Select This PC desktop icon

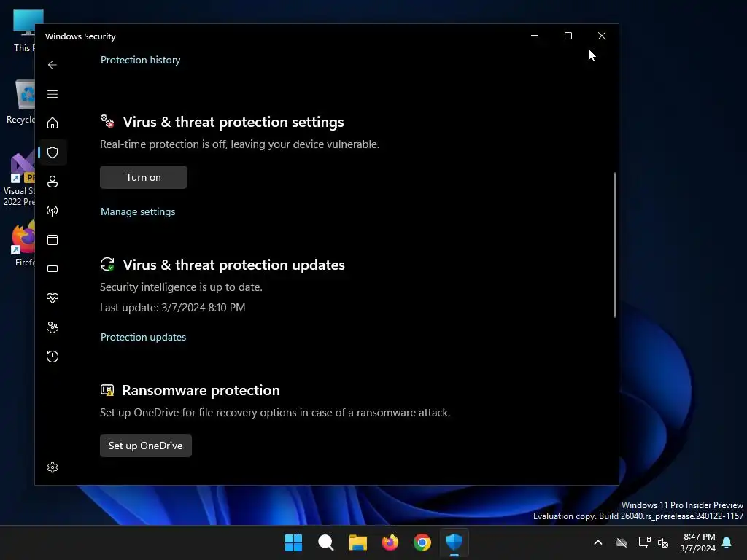click(24, 31)
